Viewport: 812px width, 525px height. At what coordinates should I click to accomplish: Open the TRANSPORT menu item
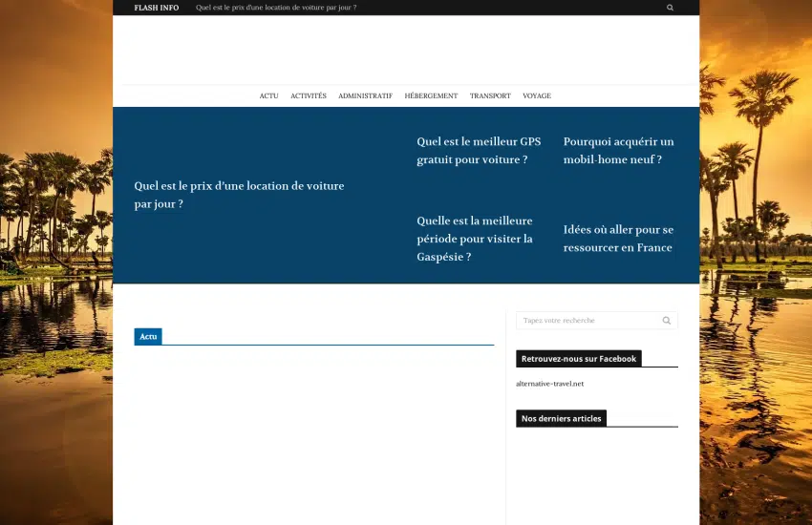[x=490, y=95]
